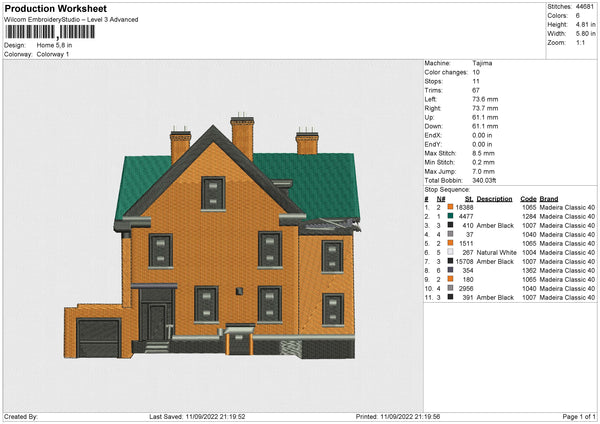The image size is (600, 424).
Task: Select the gray swatch in stop row 4
Action: pos(450,234)
